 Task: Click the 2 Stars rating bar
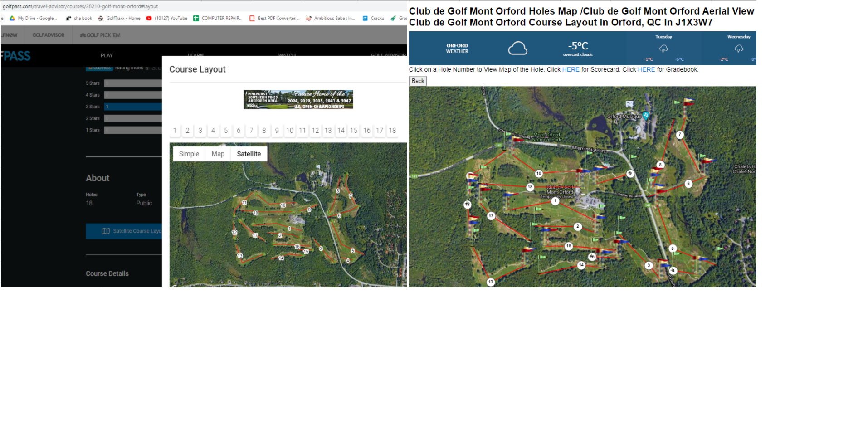click(133, 118)
